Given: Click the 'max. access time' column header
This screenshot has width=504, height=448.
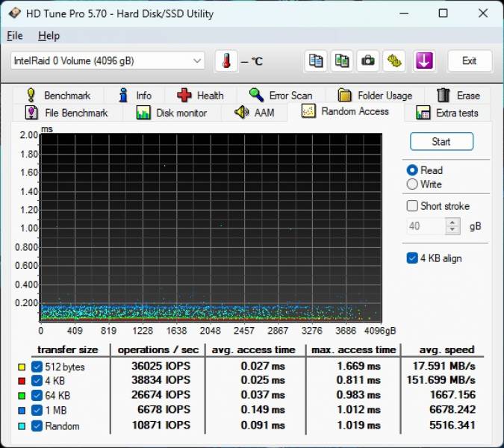Looking at the screenshot, I should pos(354,349).
